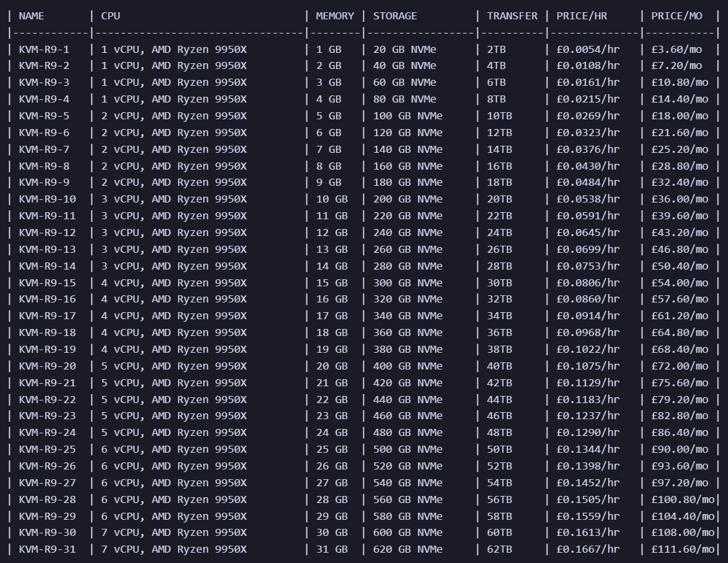Screen dimensions: 728x563
Task: Click the 20 GB NVMe storage cell
Action: coord(404,49)
